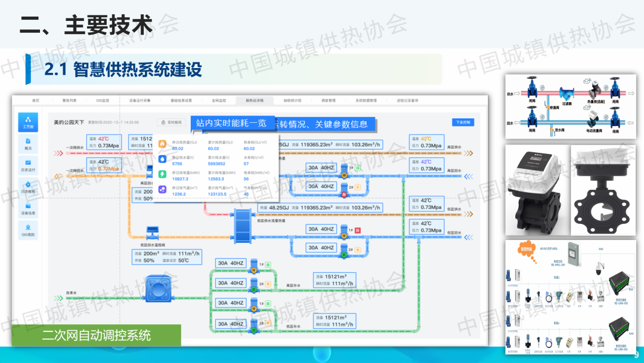
Task: Click the 历史运行 sidebar icon
Action: pos(28,165)
